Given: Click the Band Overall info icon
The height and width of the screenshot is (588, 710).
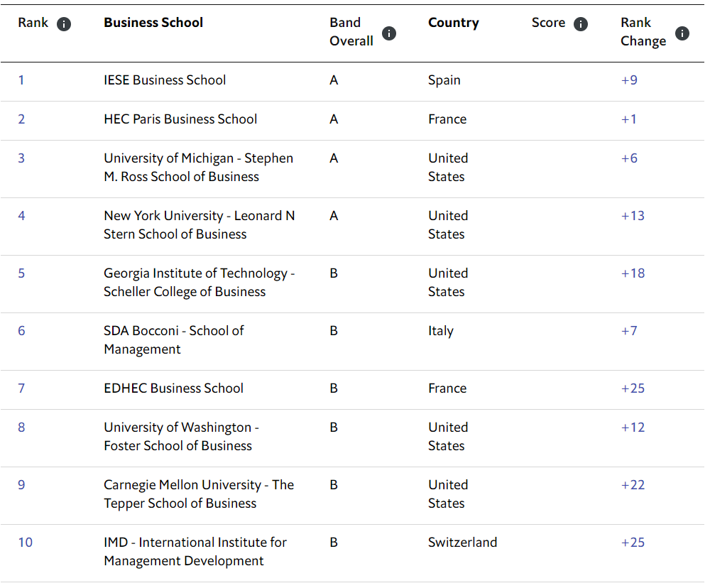Looking at the screenshot, I should 389,33.
